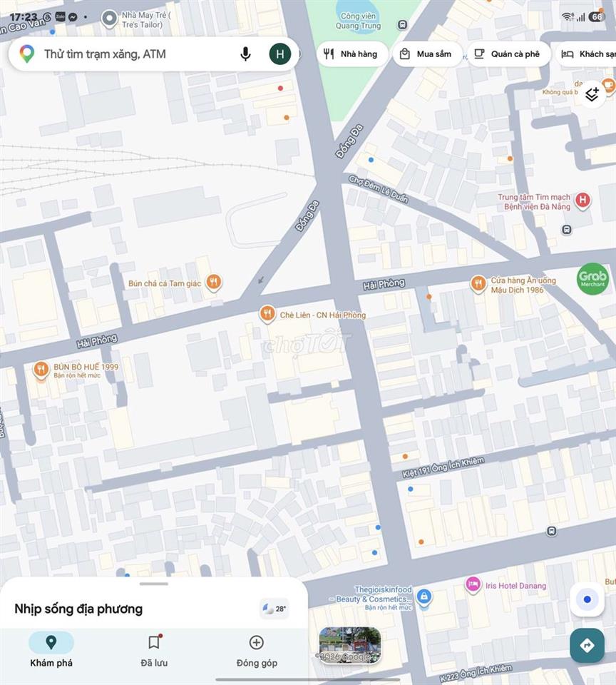This screenshot has width=616, height=685.
Task: Filter map by Mua sắm
Action: point(426,54)
